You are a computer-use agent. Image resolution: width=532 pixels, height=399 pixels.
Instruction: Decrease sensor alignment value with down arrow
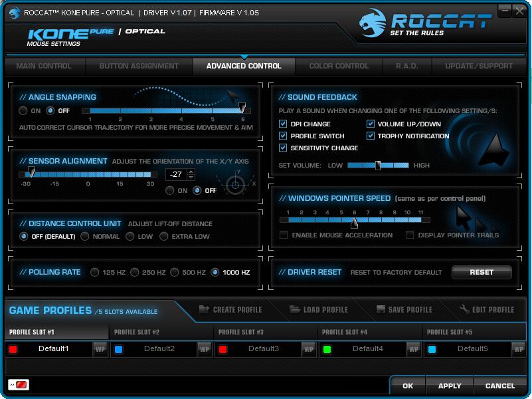191,178
